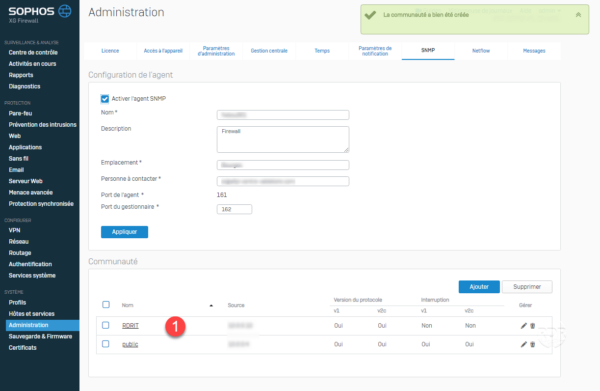Screen dimensions: 600x391
Task: Open Réseau in sidebar
Action: point(19,242)
